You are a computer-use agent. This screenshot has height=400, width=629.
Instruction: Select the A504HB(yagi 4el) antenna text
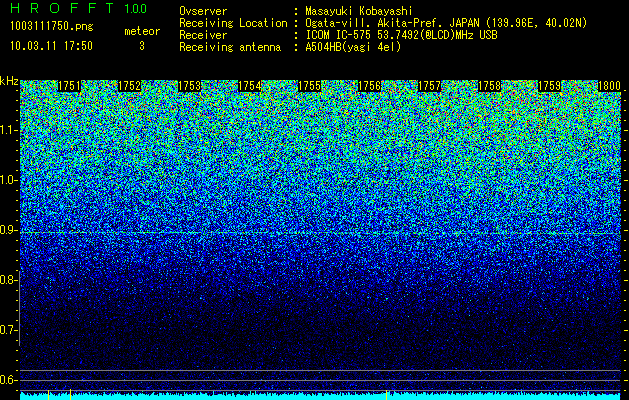(353, 47)
